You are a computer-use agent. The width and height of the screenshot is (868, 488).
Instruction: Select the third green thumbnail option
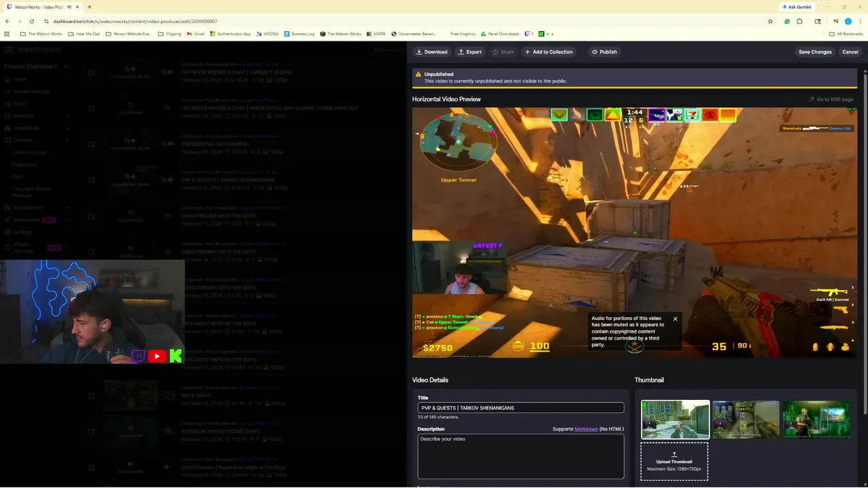point(816,420)
